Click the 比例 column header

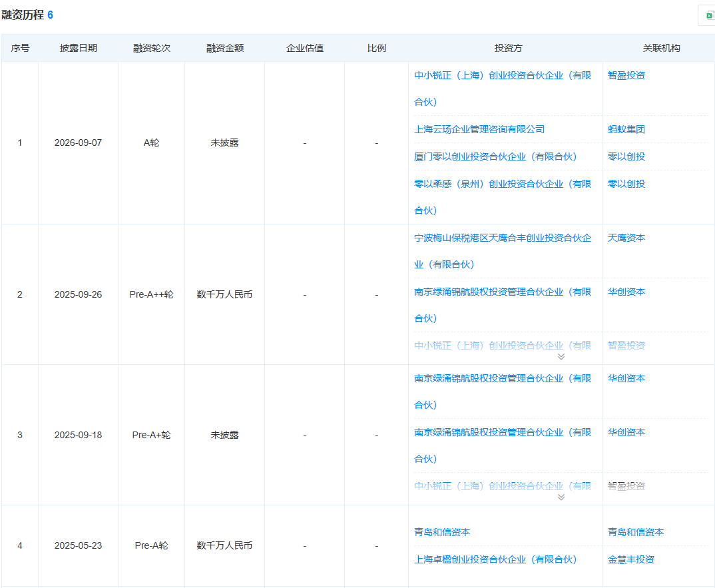[377, 49]
